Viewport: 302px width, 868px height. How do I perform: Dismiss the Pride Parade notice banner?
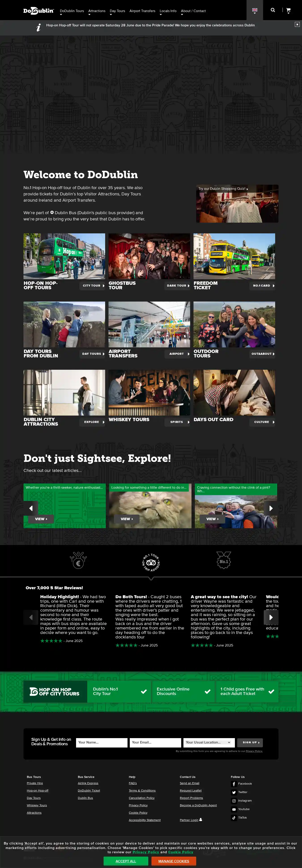click(297, 24)
